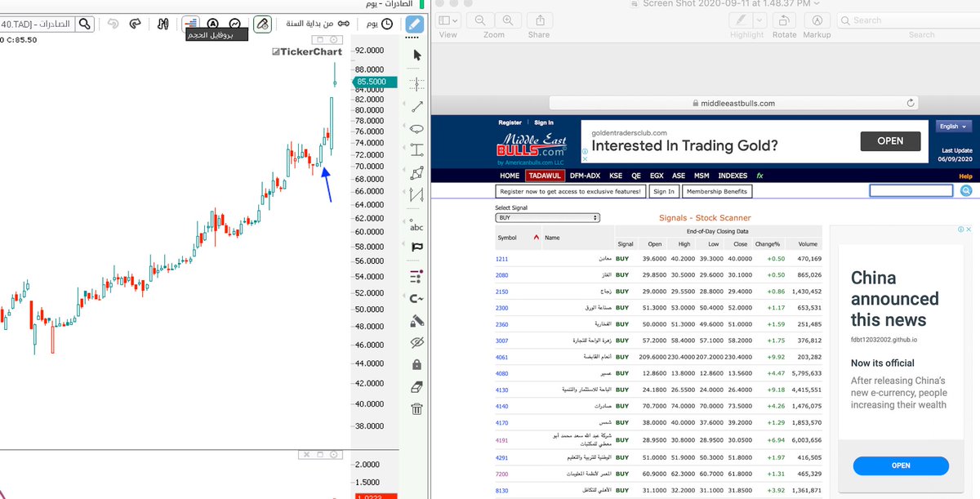Image resolution: width=980 pixels, height=499 pixels.
Task: Reload page via browser refresh icon
Action: coord(911,103)
